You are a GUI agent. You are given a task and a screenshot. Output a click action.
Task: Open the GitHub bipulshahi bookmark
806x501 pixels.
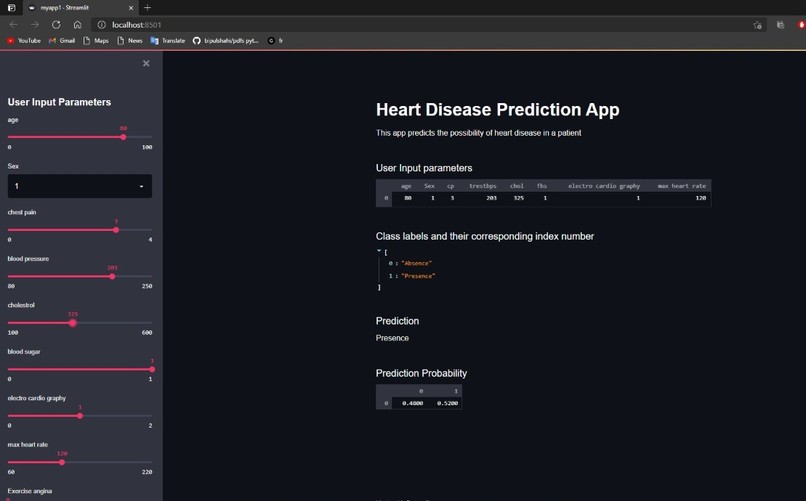click(x=225, y=41)
